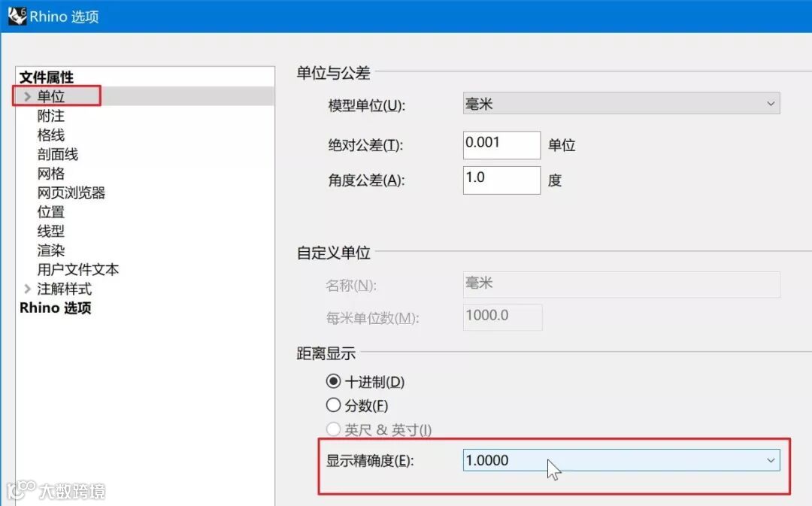This screenshot has width=812, height=506.
Task: Select the Rhino 选项 heading
Action: 56,308
